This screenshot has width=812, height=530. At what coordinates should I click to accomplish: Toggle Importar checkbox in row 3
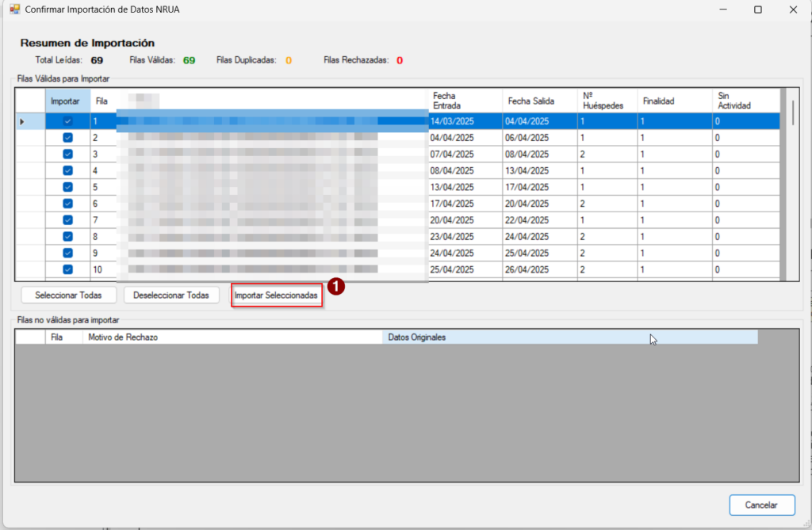[67, 154]
